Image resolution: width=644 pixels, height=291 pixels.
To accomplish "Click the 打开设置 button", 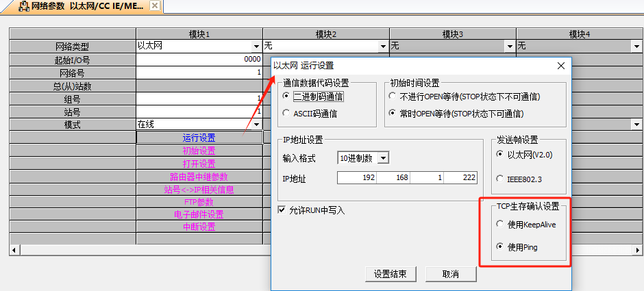I will point(199,164).
